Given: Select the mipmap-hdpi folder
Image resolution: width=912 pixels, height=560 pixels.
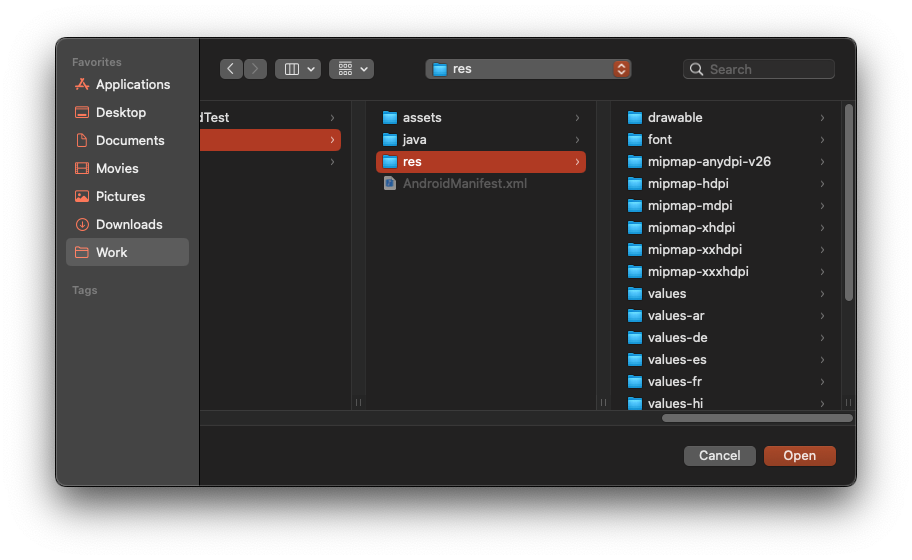Looking at the screenshot, I should coord(727,184).
